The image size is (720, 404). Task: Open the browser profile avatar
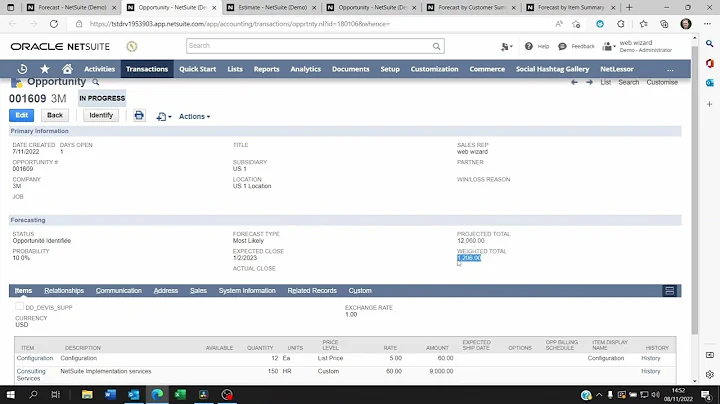(x=686, y=24)
